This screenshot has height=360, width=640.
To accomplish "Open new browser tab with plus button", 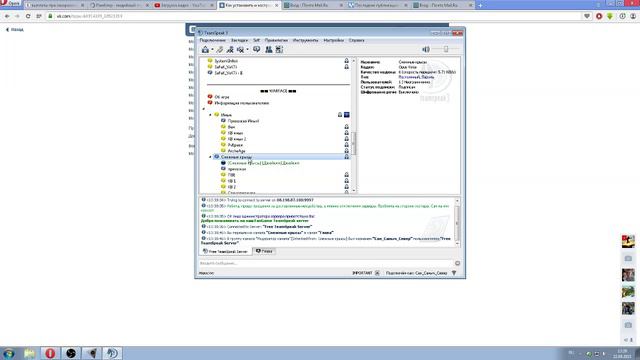I will [480, 5].
